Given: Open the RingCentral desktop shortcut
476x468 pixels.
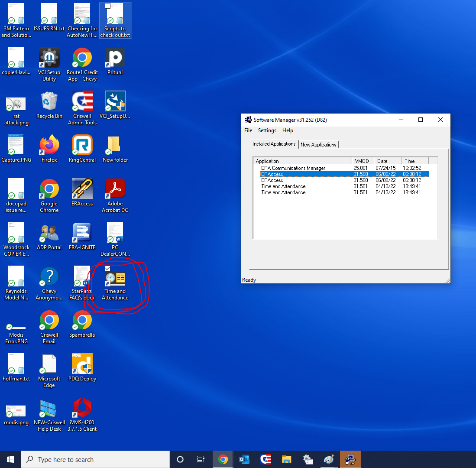Looking at the screenshot, I should pos(82,149).
